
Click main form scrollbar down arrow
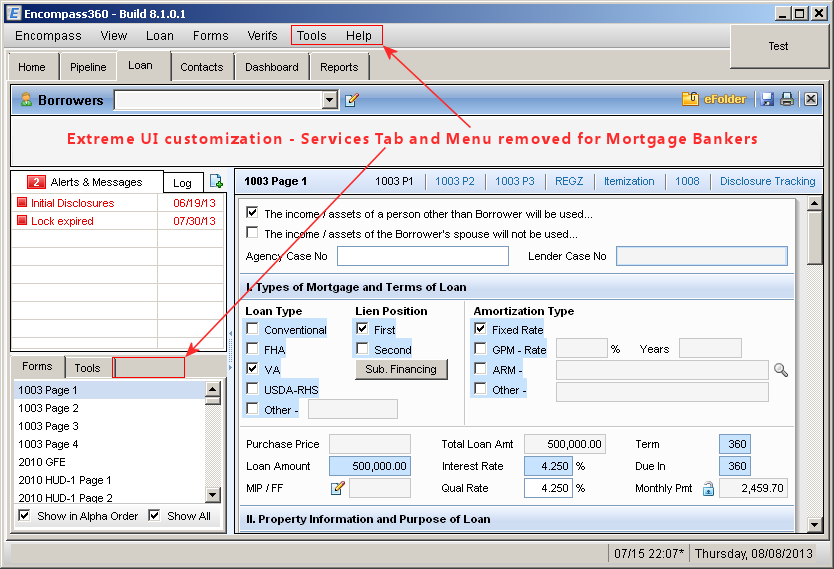[x=814, y=524]
